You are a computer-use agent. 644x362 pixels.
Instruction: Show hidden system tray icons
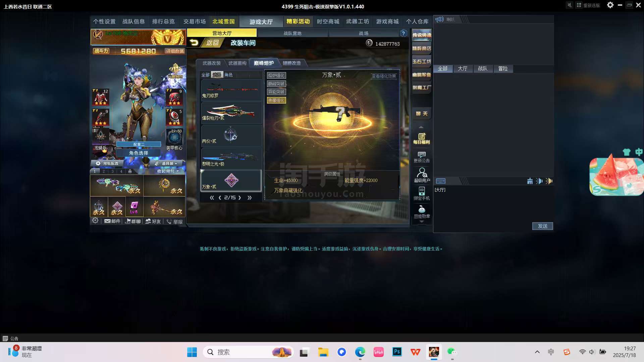537,352
